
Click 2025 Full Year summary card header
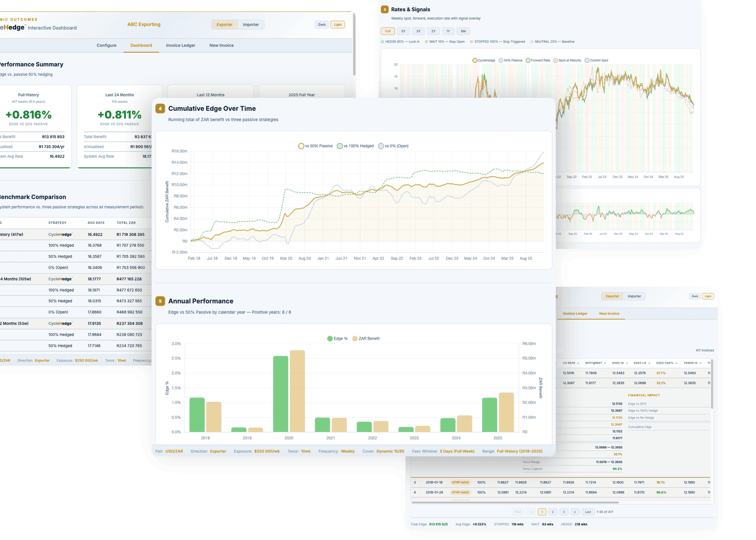click(302, 94)
